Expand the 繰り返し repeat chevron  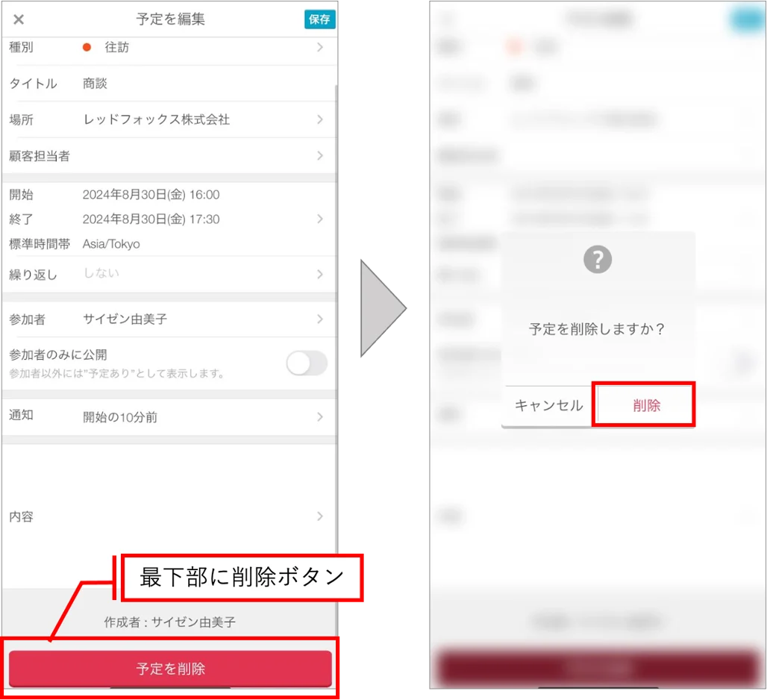click(x=320, y=274)
